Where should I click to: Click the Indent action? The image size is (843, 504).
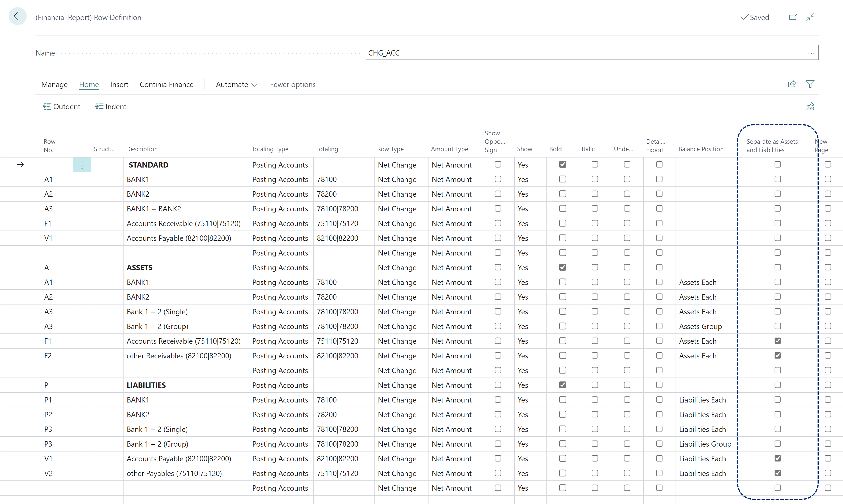(x=111, y=107)
